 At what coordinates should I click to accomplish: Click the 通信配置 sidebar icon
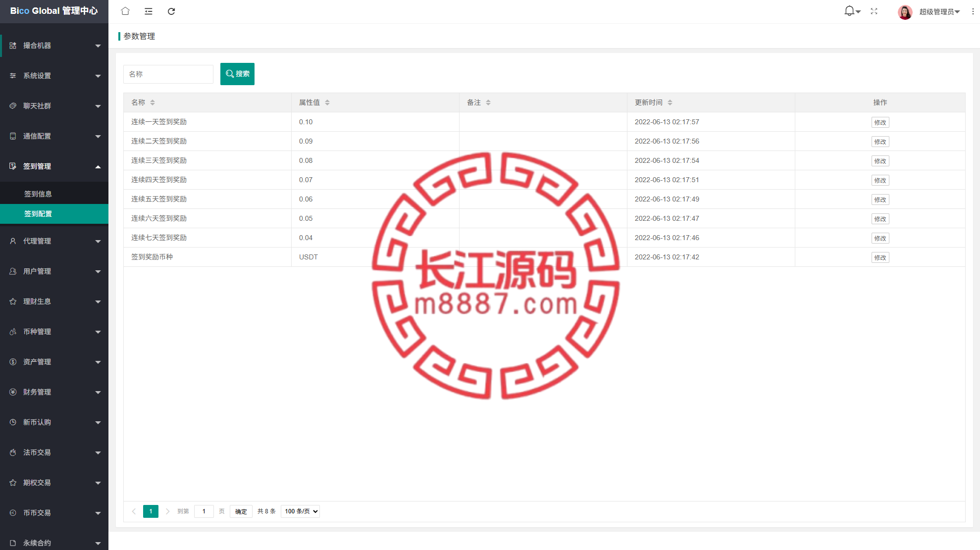coord(13,136)
